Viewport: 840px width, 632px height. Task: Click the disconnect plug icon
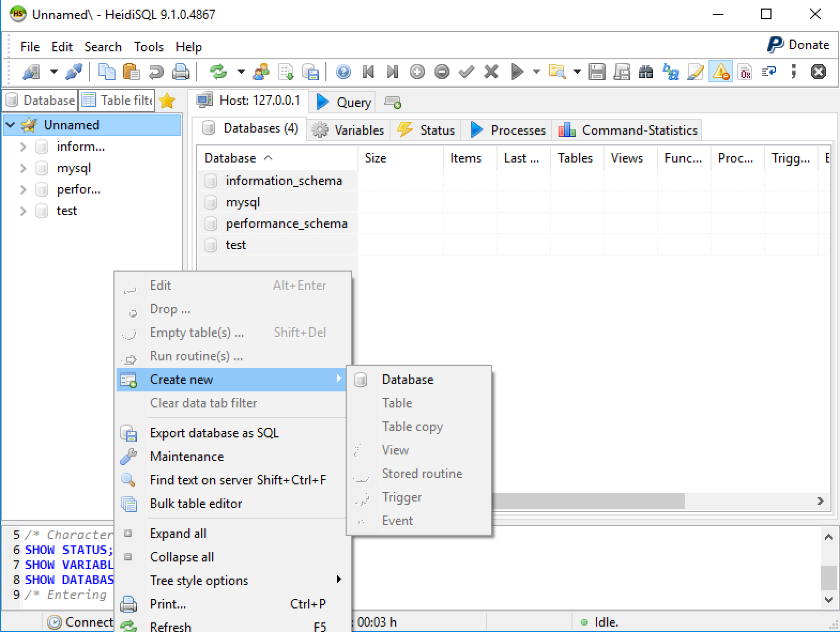coord(74,72)
